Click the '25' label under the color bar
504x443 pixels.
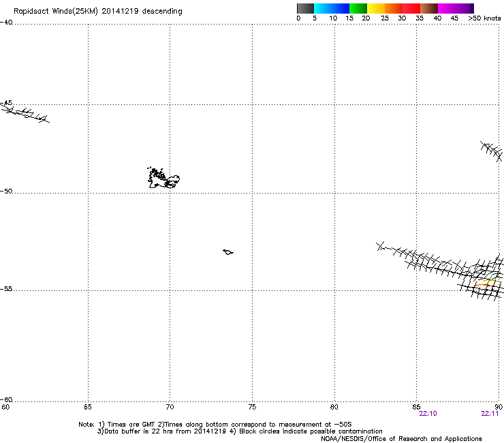[x=385, y=18]
